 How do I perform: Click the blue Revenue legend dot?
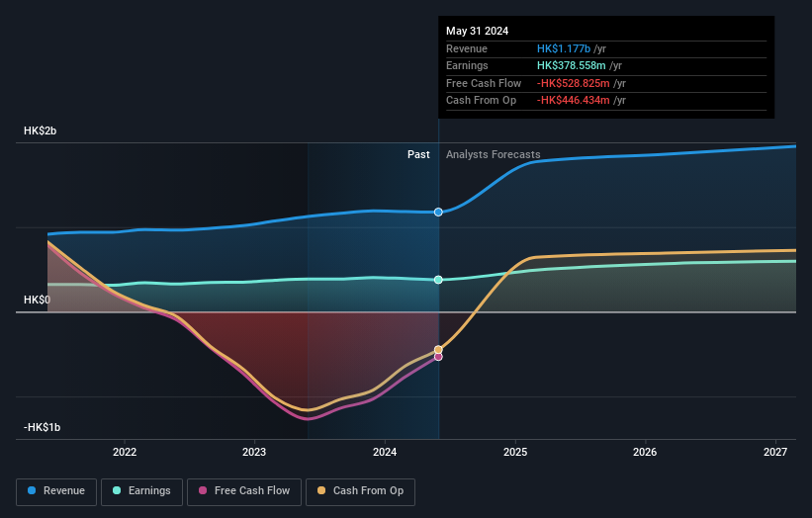pos(32,490)
